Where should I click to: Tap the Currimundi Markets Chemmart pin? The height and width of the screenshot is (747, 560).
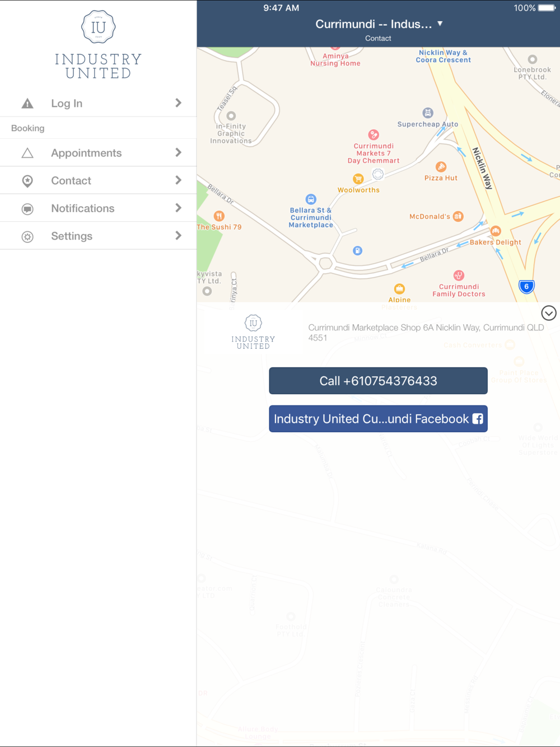(374, 135)
